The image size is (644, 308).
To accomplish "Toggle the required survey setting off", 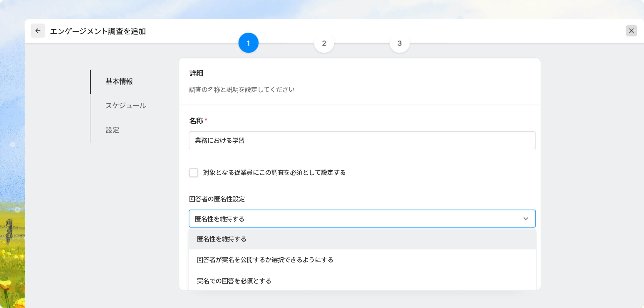I will pyautogui.click(x=194, y=173).
